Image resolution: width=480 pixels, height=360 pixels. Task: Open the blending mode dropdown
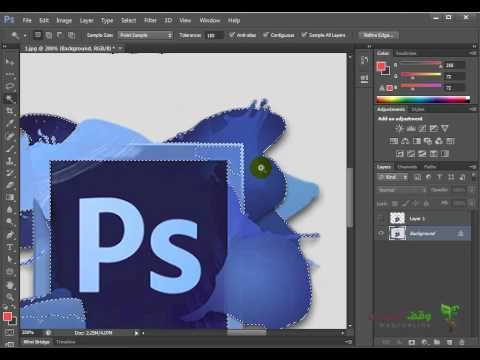402,190
